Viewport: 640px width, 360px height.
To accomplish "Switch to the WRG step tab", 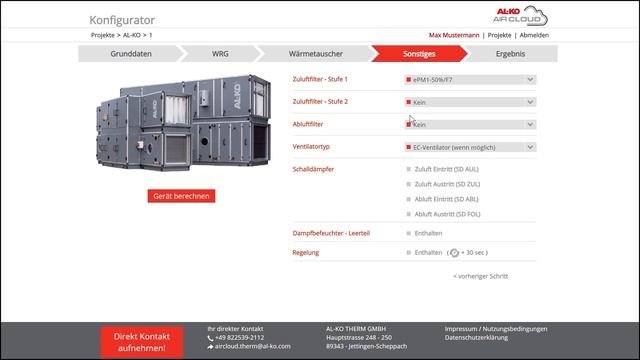I will [x=220, y=54].
